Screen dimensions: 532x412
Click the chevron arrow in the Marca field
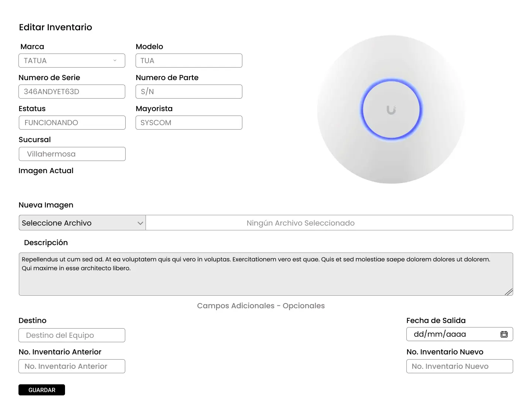coord(115,61)
